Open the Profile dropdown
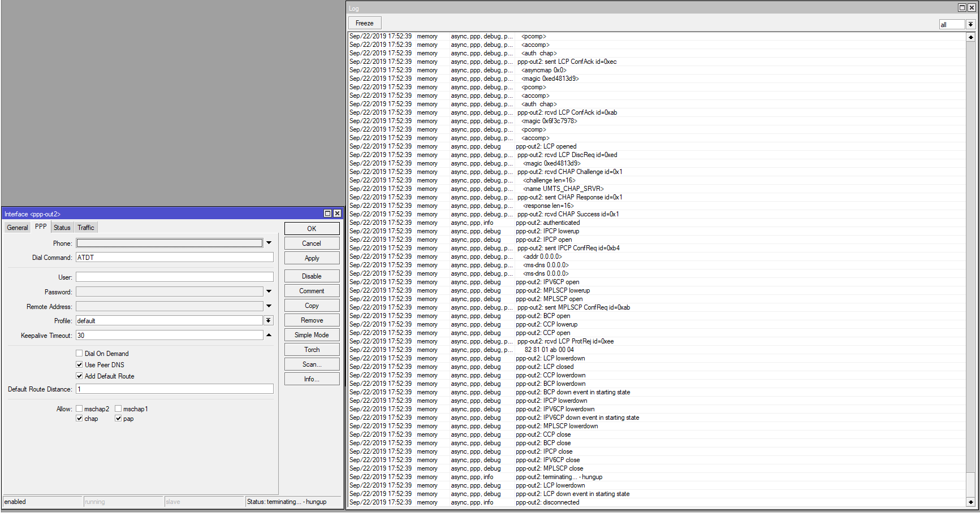 tap(269, 320)
